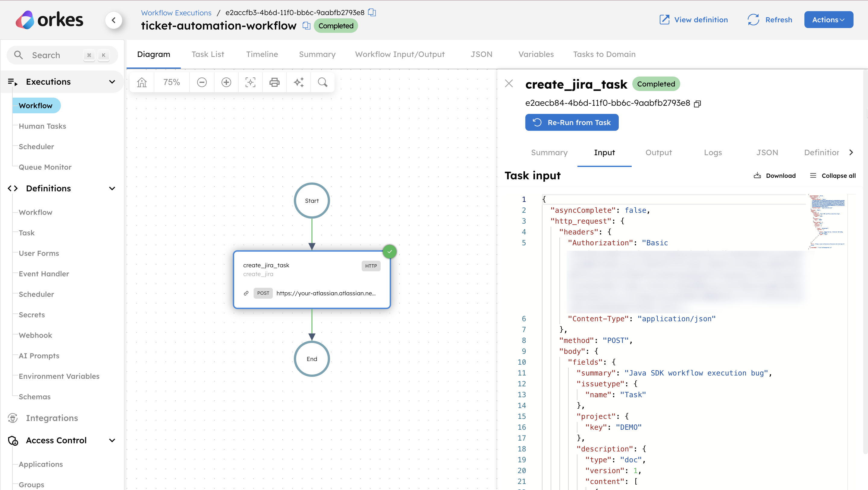Click the code minimap thumbnail

pyautogui.click(x=827, y=221)
